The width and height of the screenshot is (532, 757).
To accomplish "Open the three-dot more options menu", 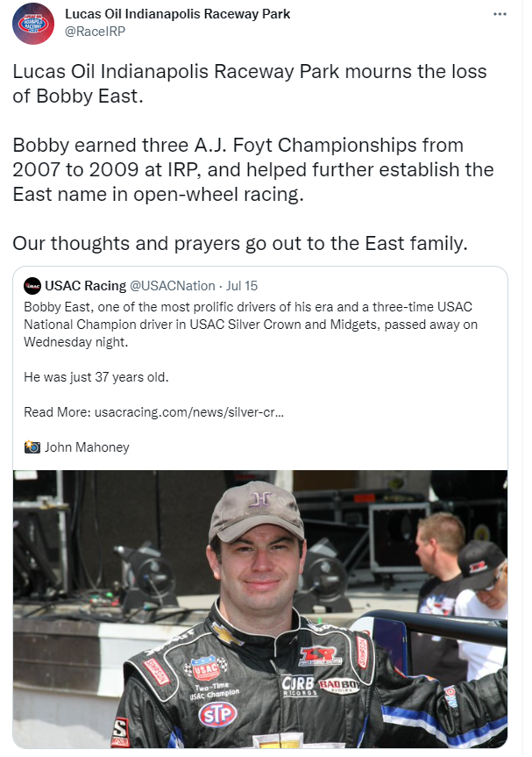I will coord(500,14).
